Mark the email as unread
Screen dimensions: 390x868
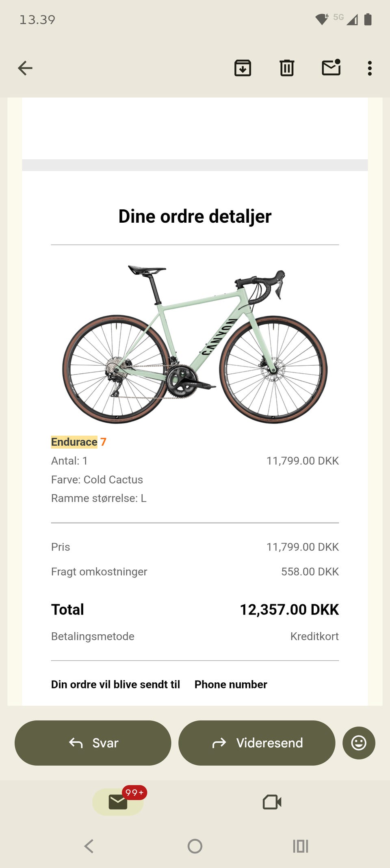coord(331,68)
